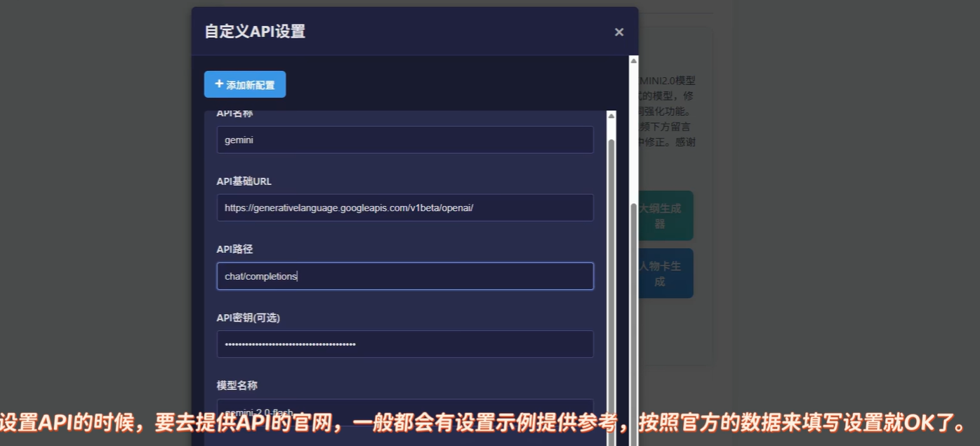The height and width of the screenshot is (446, 980).
Task: Click the API名称 field label
Action: tap(234, 113)
